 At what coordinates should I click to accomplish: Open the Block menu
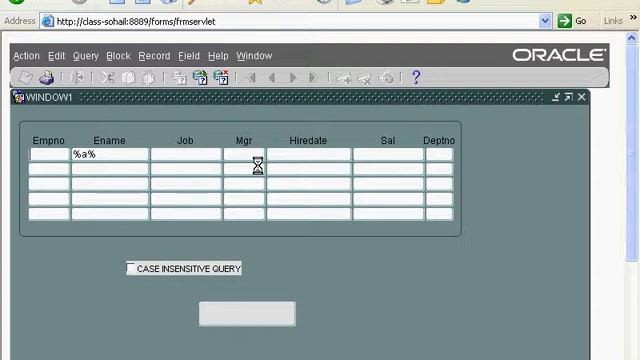click(118, 56)
